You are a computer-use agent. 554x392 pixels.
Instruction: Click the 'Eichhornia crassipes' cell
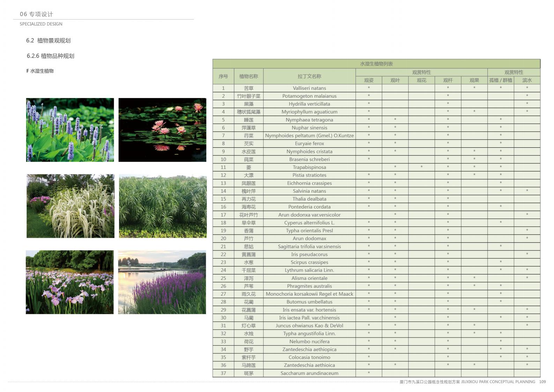click(x=309, y=183)
